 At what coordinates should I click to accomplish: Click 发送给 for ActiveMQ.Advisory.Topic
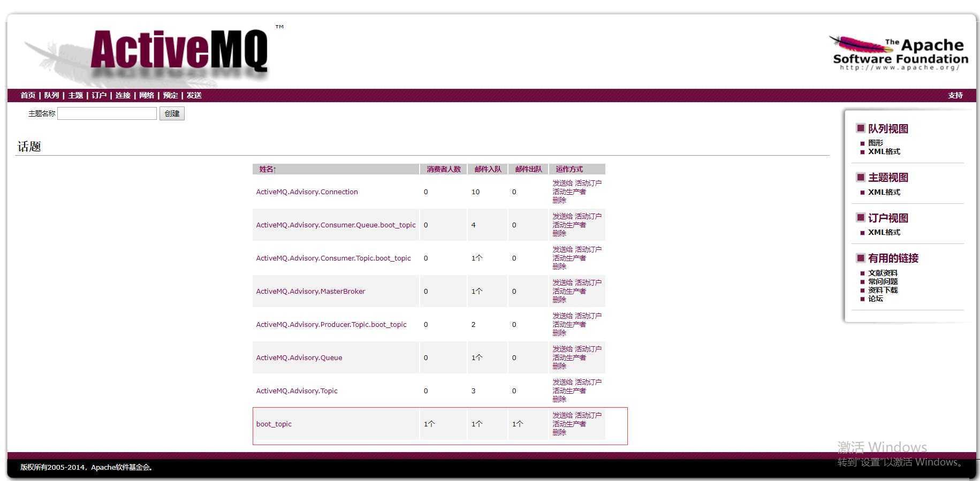(x=563, y=382)
